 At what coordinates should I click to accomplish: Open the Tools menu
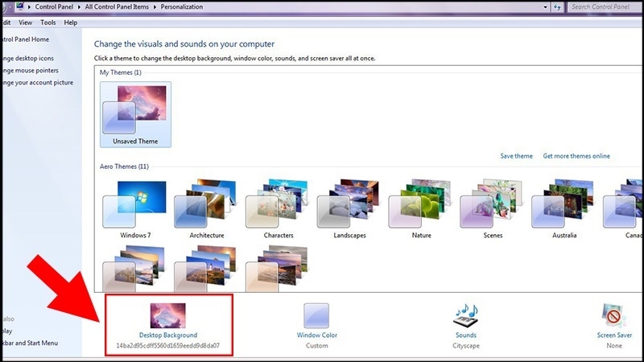pos(48,23)
